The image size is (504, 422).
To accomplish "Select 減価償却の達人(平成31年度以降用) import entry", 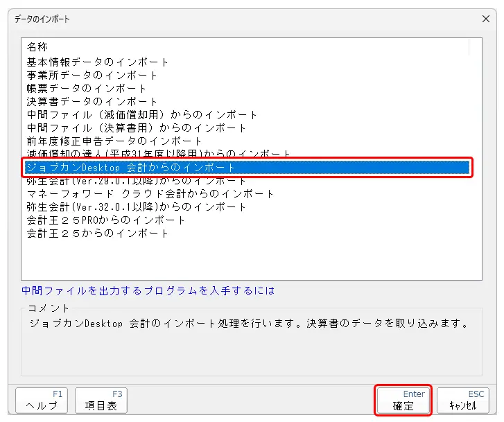I will (x=159, y=153).
